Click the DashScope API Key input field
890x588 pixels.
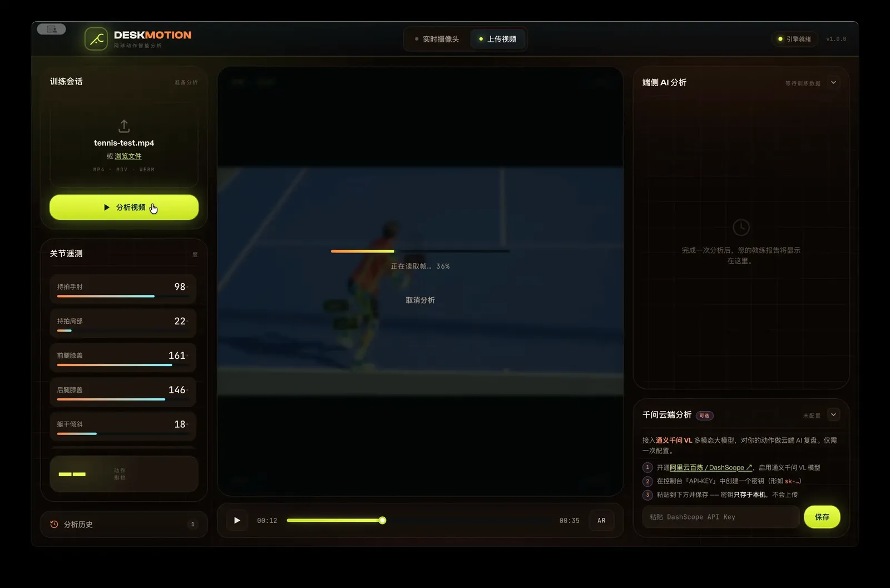point(721,517)
